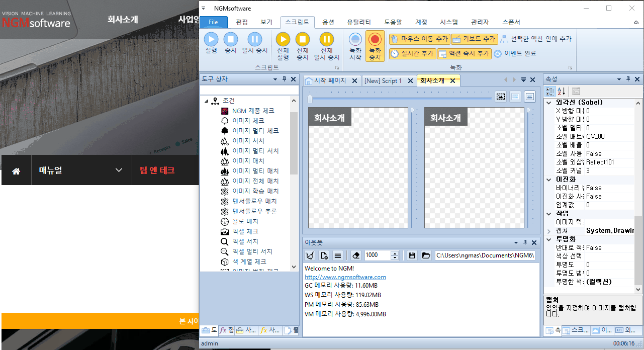This screenshot has height=350, width=644.
Task: Click the 중지 (stop) script button
Action: [230, 43]
